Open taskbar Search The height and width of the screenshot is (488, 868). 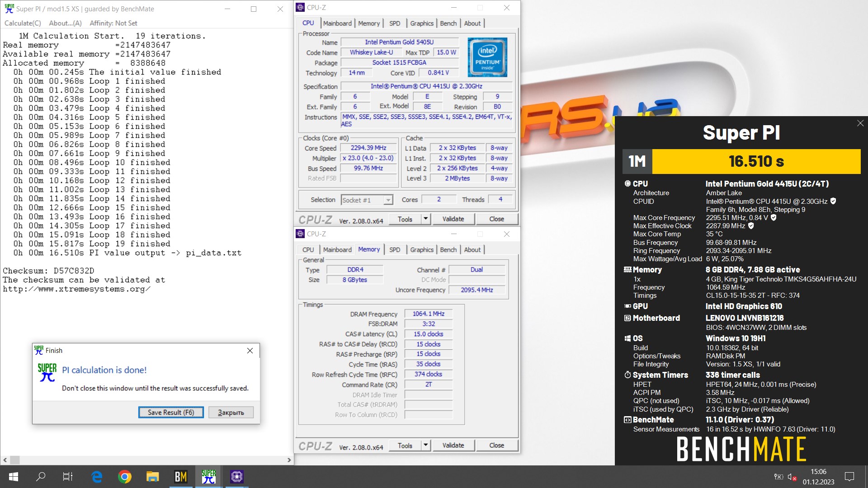41,477
